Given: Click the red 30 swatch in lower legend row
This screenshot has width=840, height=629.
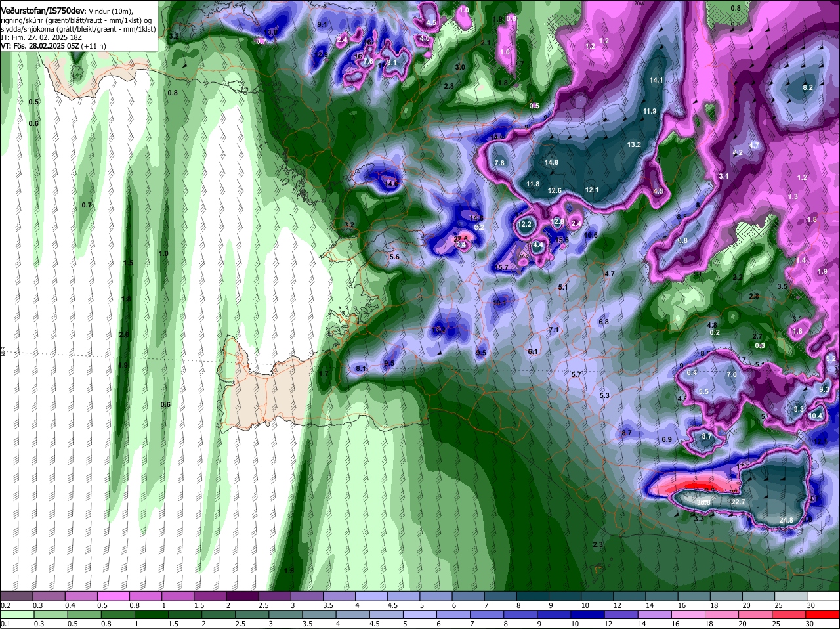Looking at the screenshot, I should coord(823,615).
